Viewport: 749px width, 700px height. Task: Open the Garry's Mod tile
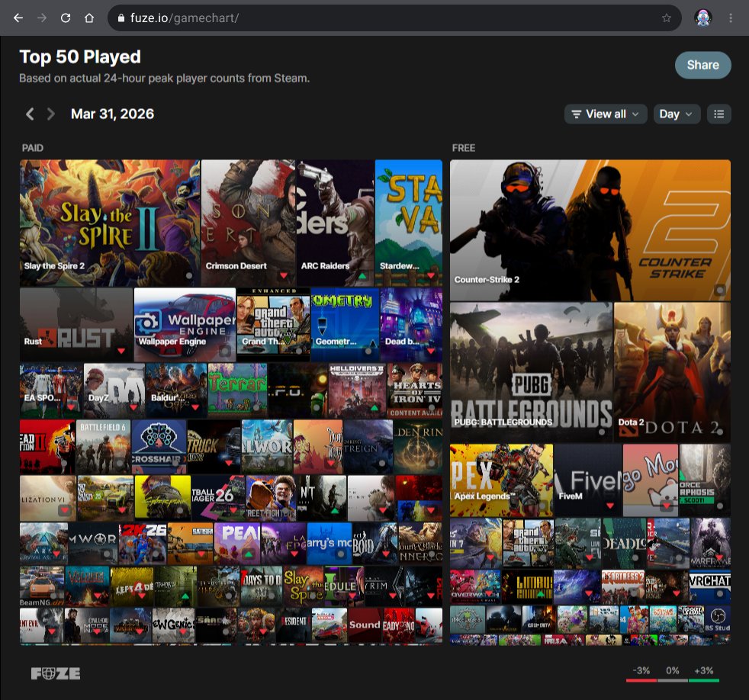point(329,544)
